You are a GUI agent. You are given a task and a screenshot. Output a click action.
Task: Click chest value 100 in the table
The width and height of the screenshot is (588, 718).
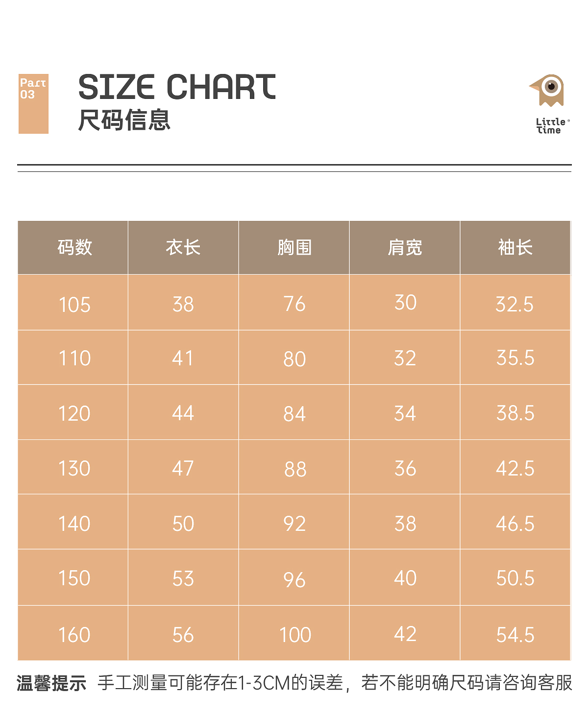point(295,635)
